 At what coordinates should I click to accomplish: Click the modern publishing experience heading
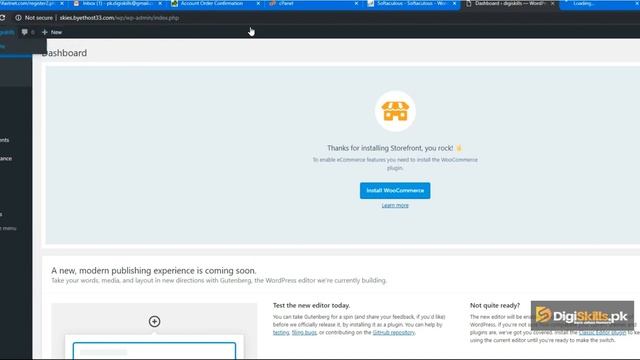click(153, 271)
